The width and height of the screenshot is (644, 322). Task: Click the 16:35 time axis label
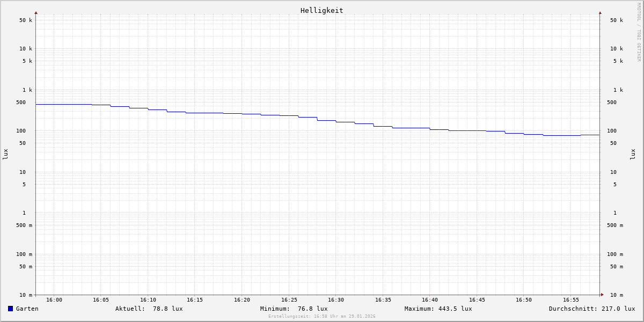click(x=383, y=300)
